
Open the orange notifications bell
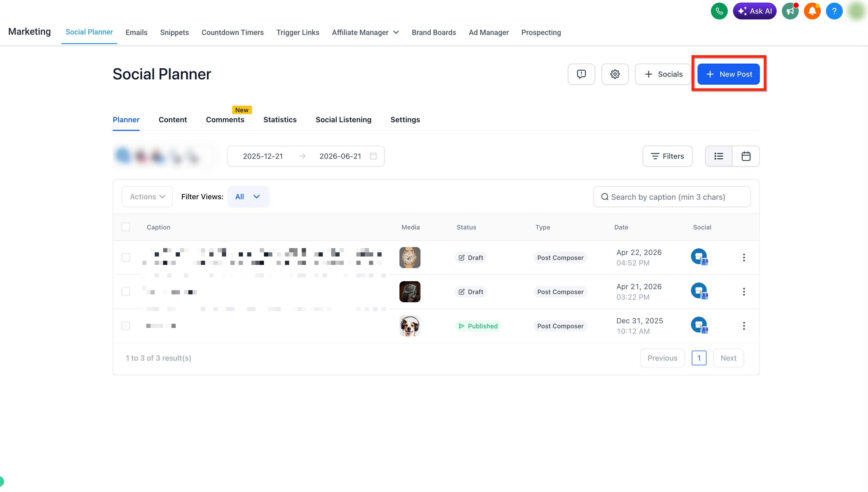[812, 11]
